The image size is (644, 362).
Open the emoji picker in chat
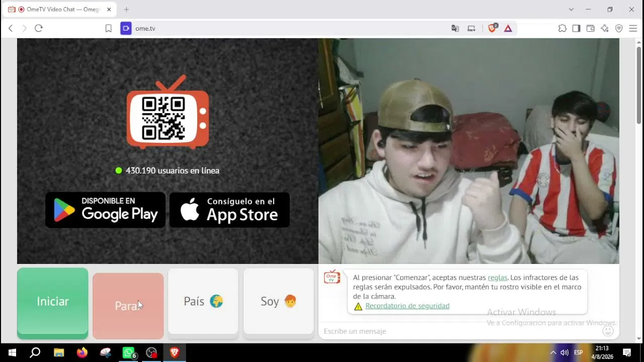pos(608,331)
